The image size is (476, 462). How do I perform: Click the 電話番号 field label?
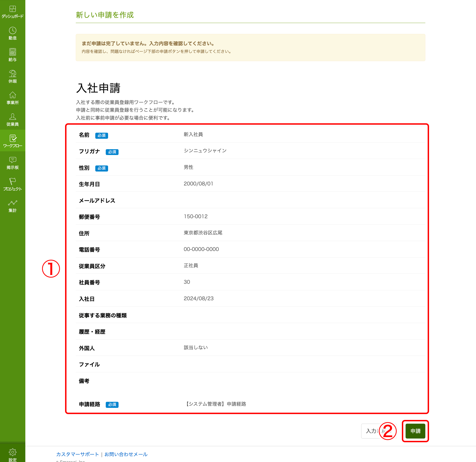click(89, 250)
